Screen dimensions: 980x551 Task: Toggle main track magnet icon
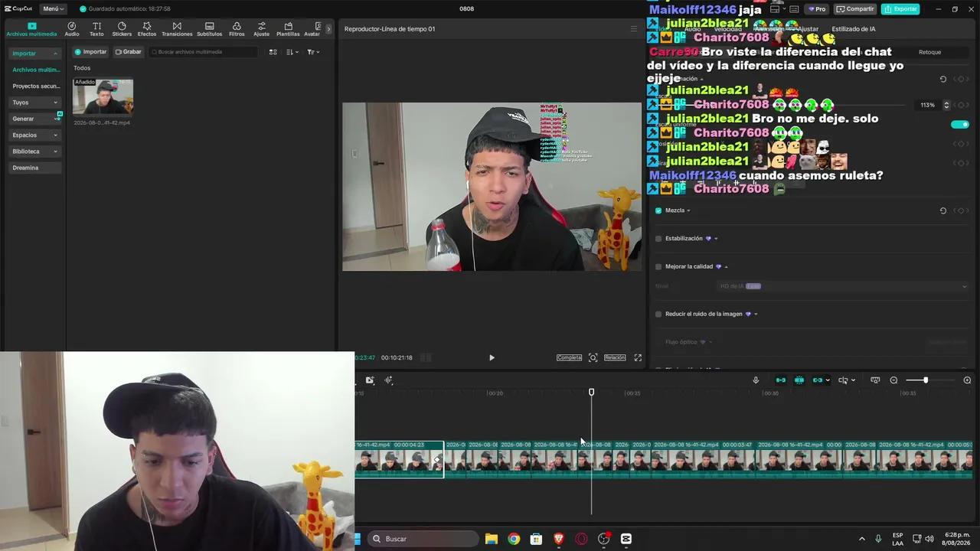pos(781,380)
